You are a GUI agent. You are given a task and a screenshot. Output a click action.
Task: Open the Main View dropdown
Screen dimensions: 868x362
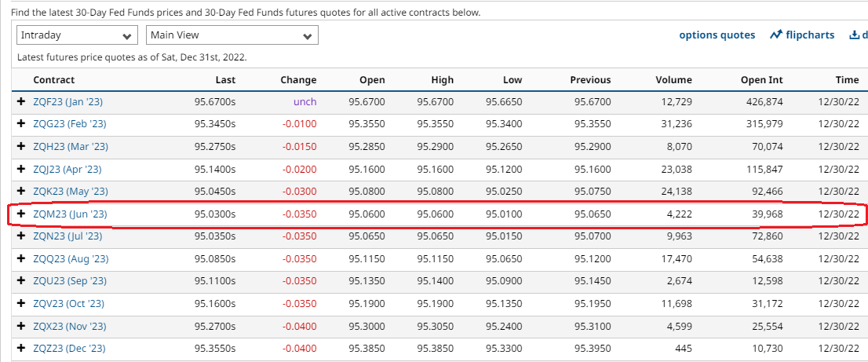coord(232,35)
